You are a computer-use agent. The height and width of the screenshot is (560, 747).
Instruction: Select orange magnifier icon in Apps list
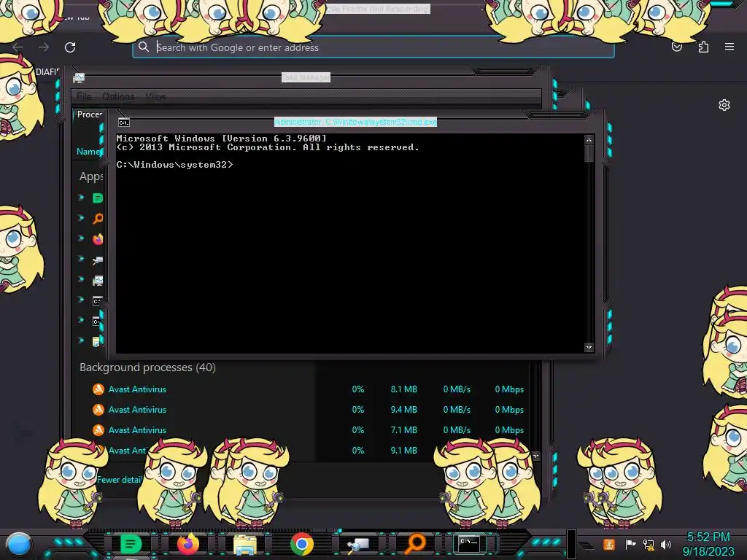98,219
